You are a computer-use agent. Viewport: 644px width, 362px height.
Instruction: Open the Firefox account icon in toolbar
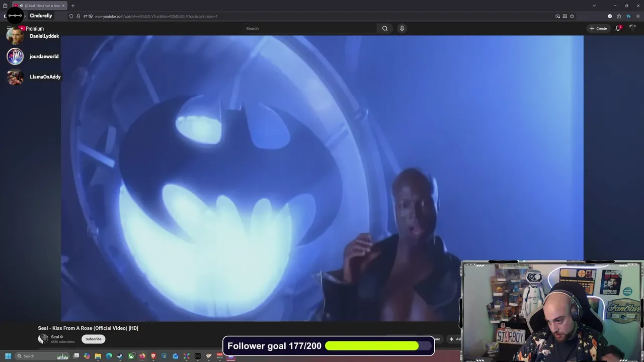(x=610, y=16)
